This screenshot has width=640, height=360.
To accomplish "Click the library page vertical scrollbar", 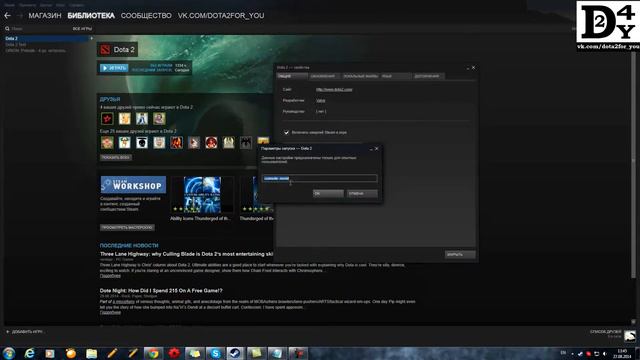I will [x=633, y=165].
